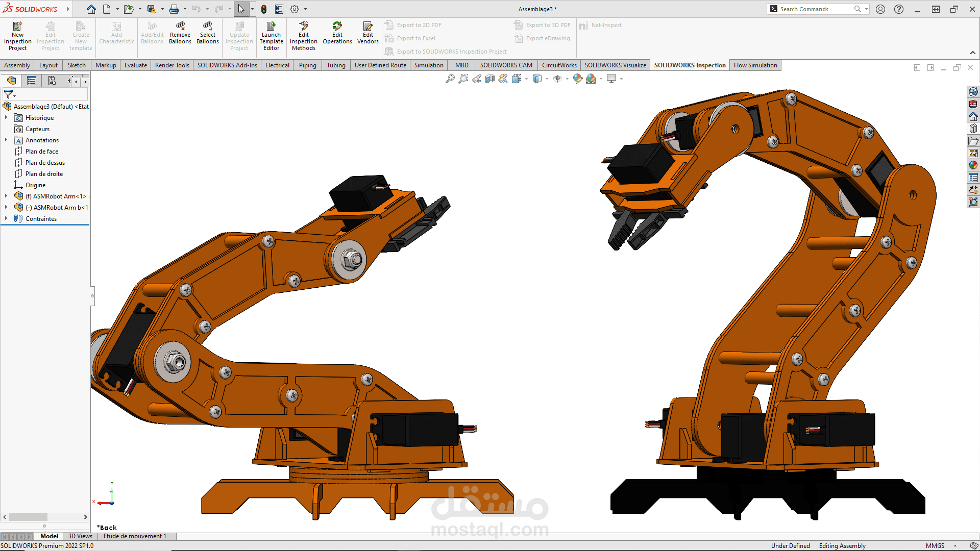Expand the Contraintes tree node
Screen dimensions: 980x551
point(6,218)
